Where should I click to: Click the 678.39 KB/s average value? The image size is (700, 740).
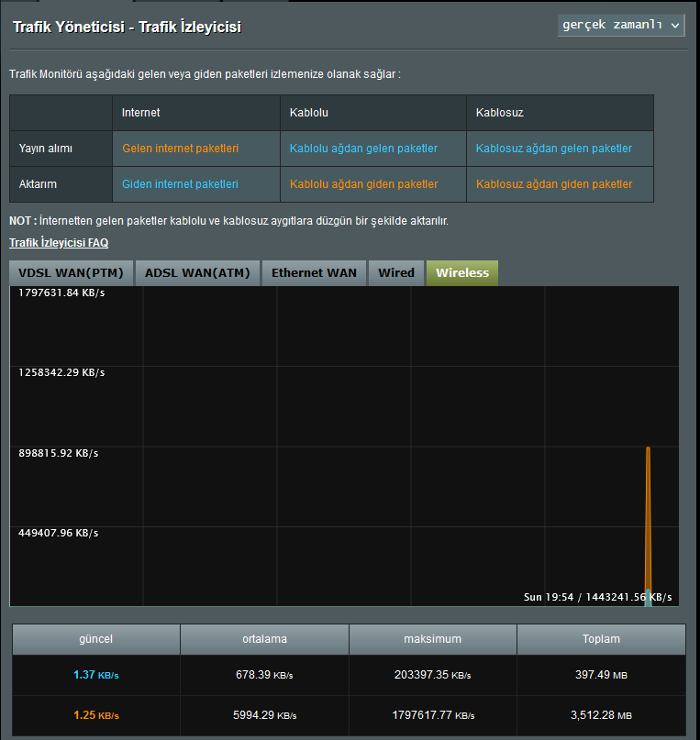coord(264,675)
